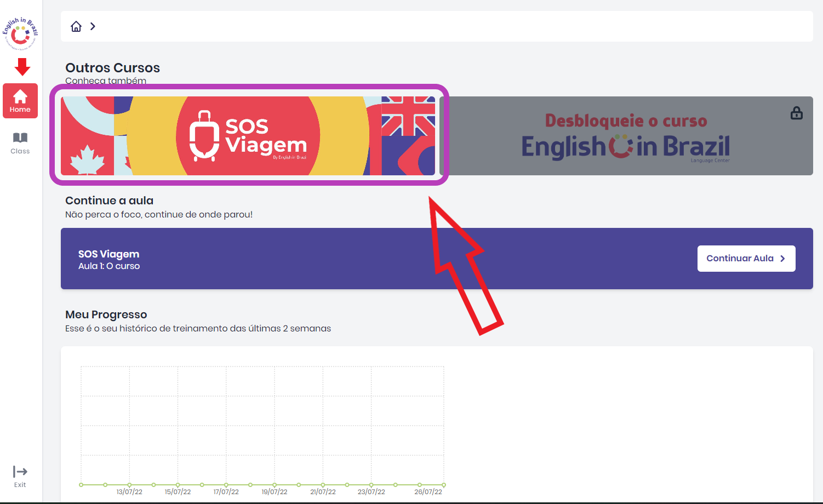Screen dimensions: 823x504
Task: Click the Outros Cursos heading
Action: coord(113,68)
